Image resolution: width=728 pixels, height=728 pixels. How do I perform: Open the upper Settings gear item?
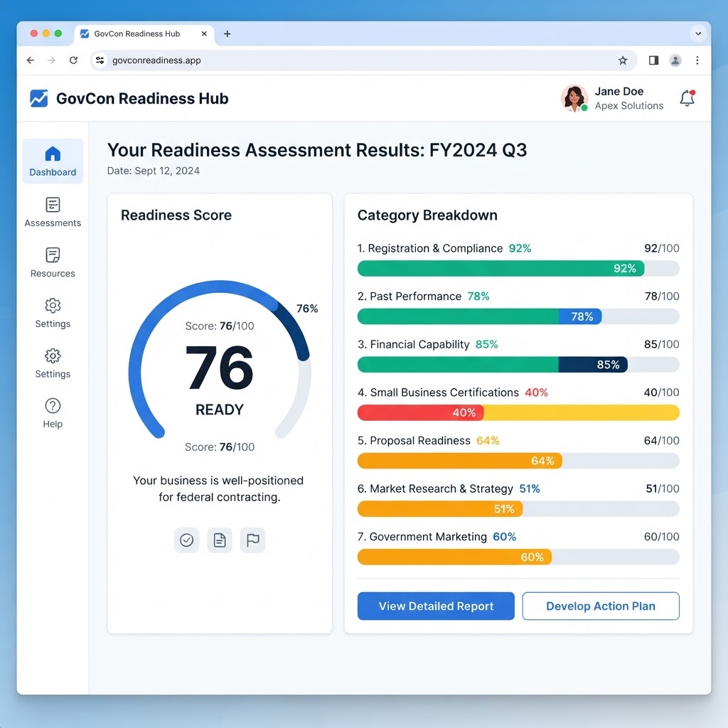(53, 313)
